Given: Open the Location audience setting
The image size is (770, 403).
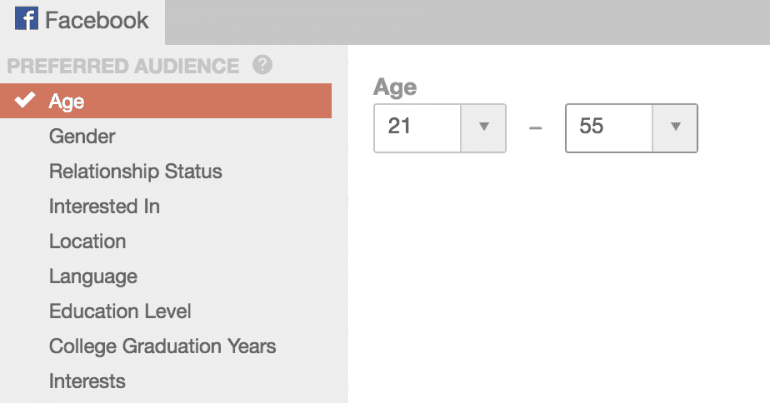Looking at the screenshot, I should (87, 241).
